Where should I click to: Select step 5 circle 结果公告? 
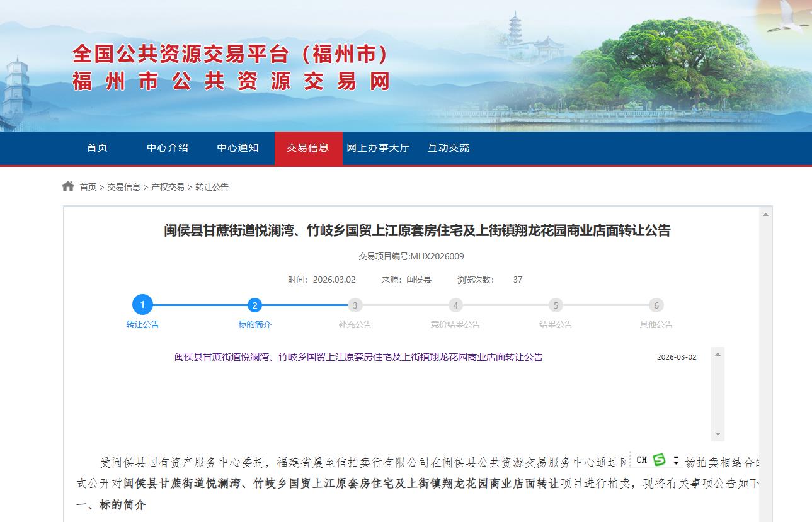click(x=556, y=305)
